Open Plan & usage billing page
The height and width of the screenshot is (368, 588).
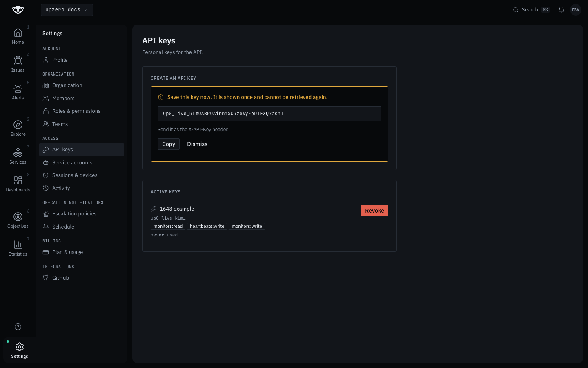click(82, 252)
